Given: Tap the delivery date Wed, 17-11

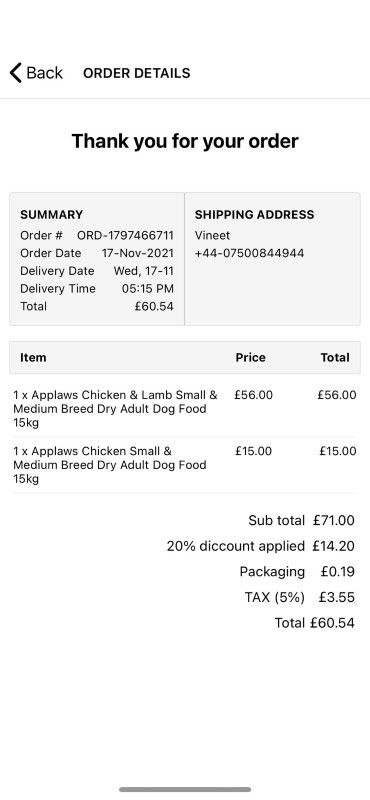Looking at the screenshot, I should [x=143, y=271].
